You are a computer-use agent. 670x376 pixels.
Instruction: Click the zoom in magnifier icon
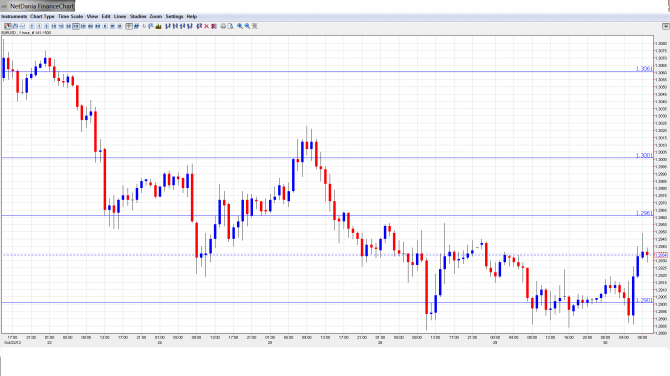[x=240, y=26]
